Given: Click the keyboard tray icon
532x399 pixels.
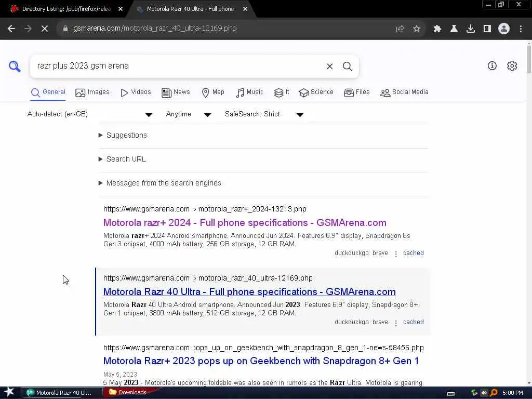Looking at the screenshot, I should pos(451,393).
